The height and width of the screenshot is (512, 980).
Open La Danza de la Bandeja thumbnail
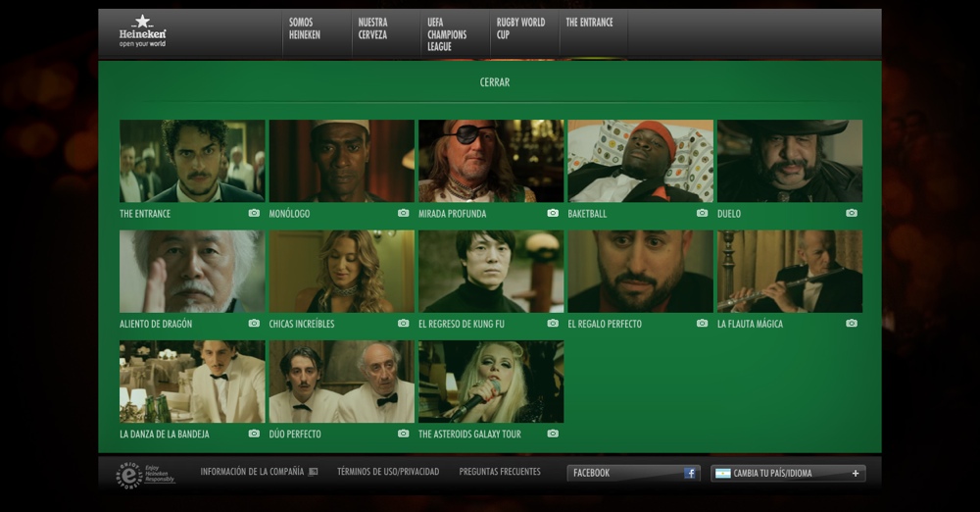[192, 382]
